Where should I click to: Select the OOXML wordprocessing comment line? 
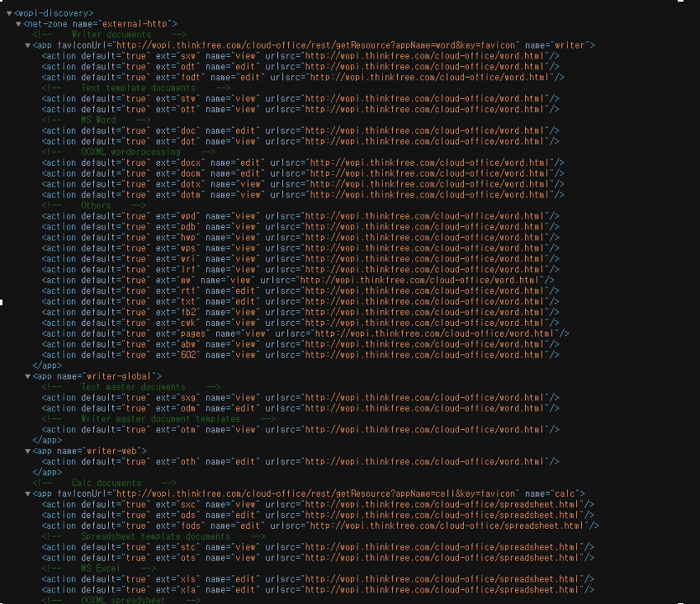click(x=129, y=153)
